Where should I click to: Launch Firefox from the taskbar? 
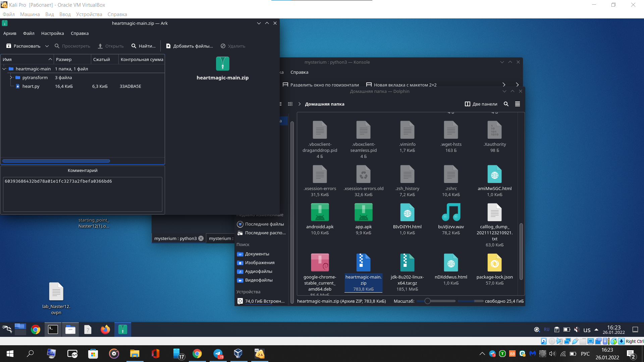(x=105, y=329)
